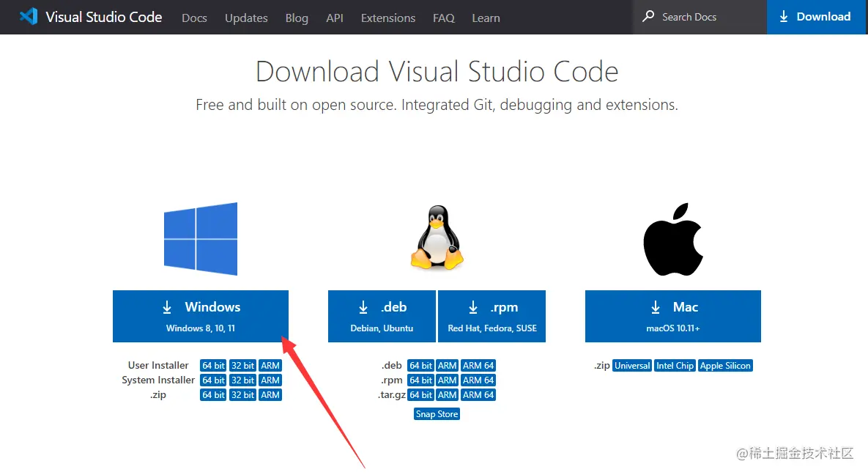Select Linux .tar.gz 64 bit

[x=420, y=394]
